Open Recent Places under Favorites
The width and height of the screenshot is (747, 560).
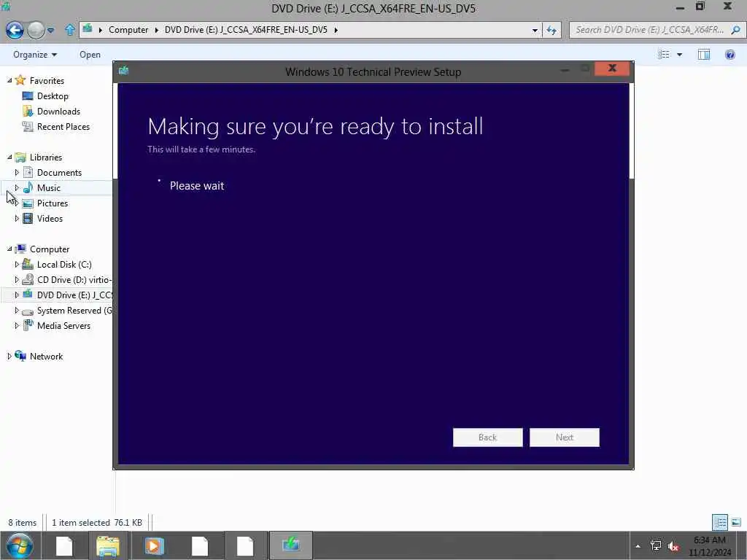click(x=63, y=127)
